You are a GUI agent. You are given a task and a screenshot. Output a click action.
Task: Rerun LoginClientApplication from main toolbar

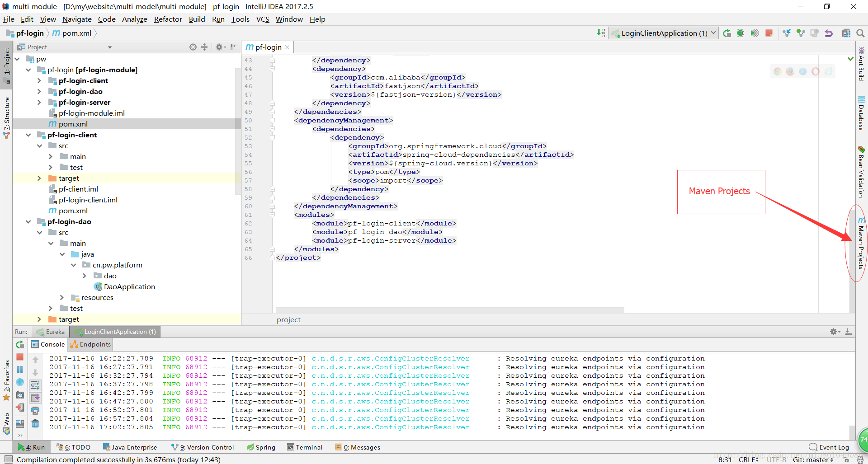pyautogui.click(x=727, y=33)
